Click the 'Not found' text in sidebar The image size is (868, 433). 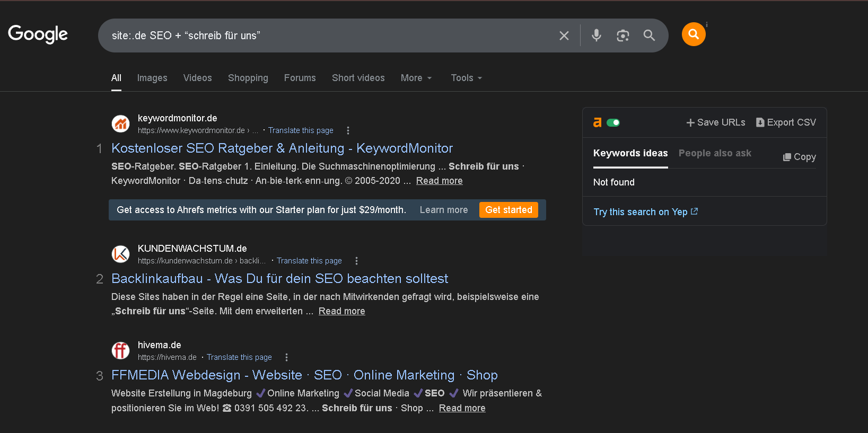click(614, 182)
